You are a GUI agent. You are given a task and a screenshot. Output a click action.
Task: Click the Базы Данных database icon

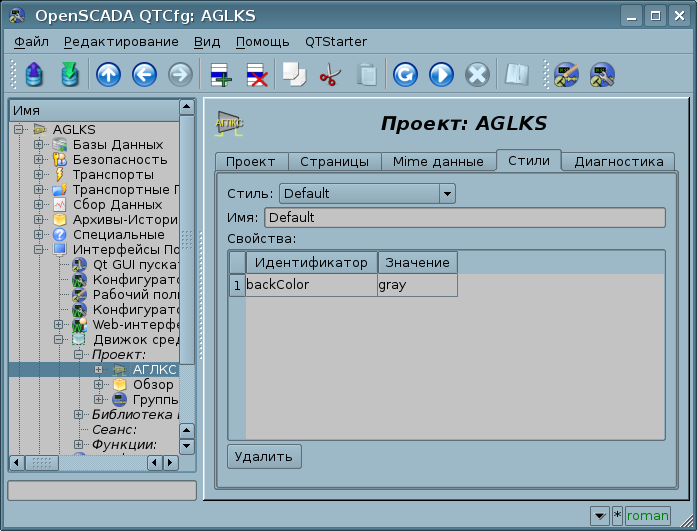60,144
